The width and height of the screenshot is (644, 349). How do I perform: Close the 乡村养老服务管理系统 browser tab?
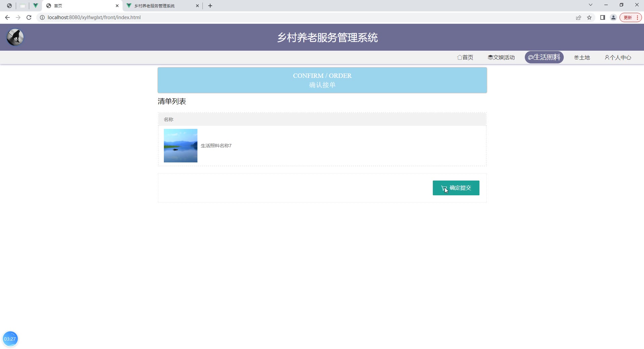(x=197, y=6)
